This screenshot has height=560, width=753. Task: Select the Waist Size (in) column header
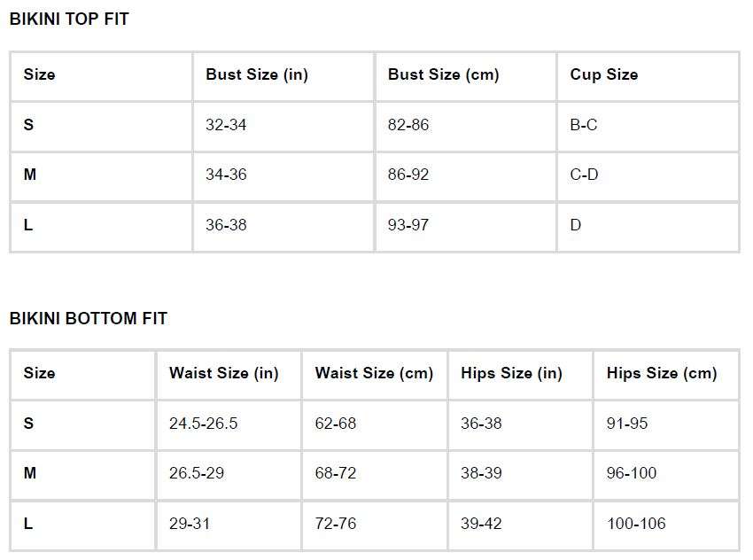coord(223,373)
